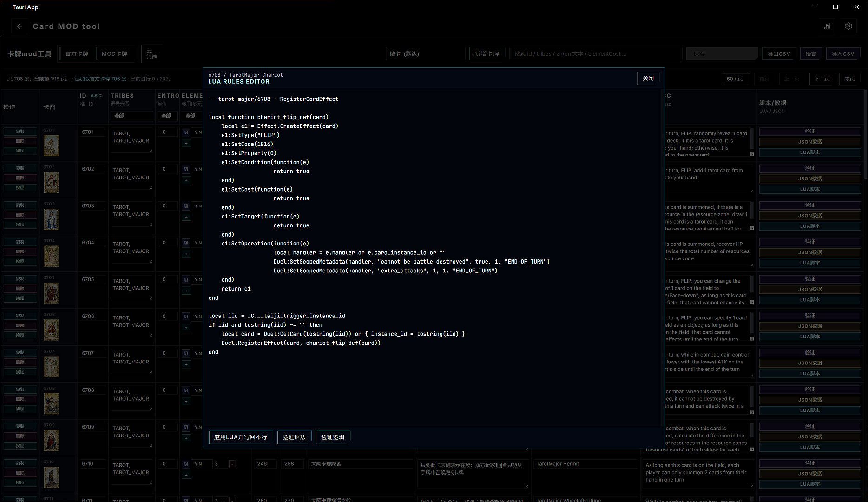The width and height of the screenshot is (868, 502).
Task: Click the 阴 element icon in row 6707
Action: click(x=186, y=353)
